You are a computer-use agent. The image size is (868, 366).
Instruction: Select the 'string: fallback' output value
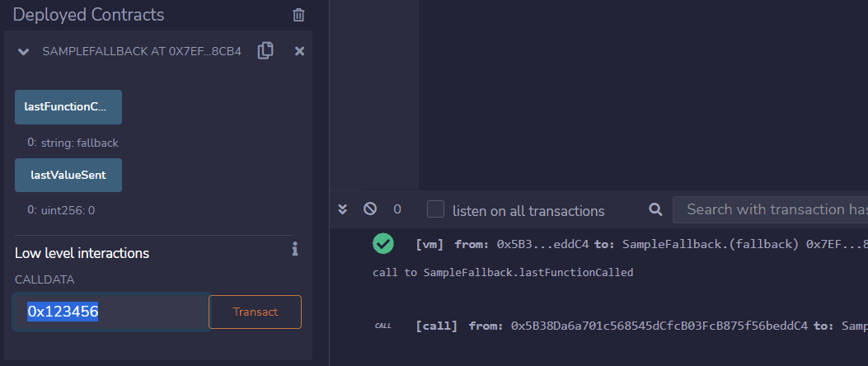point(80,143)
